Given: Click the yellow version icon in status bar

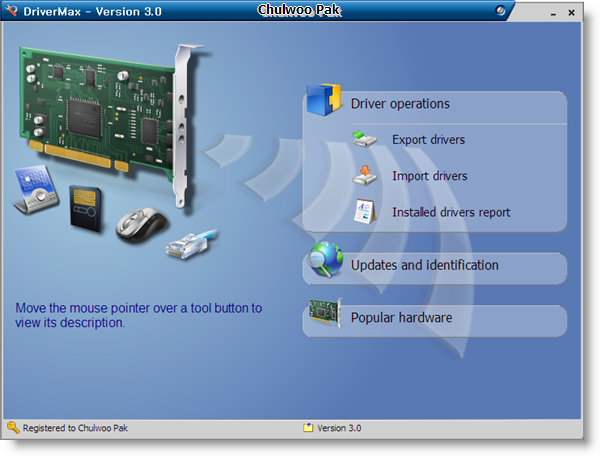Looking at the screenshot, I should tap(308, 428).
